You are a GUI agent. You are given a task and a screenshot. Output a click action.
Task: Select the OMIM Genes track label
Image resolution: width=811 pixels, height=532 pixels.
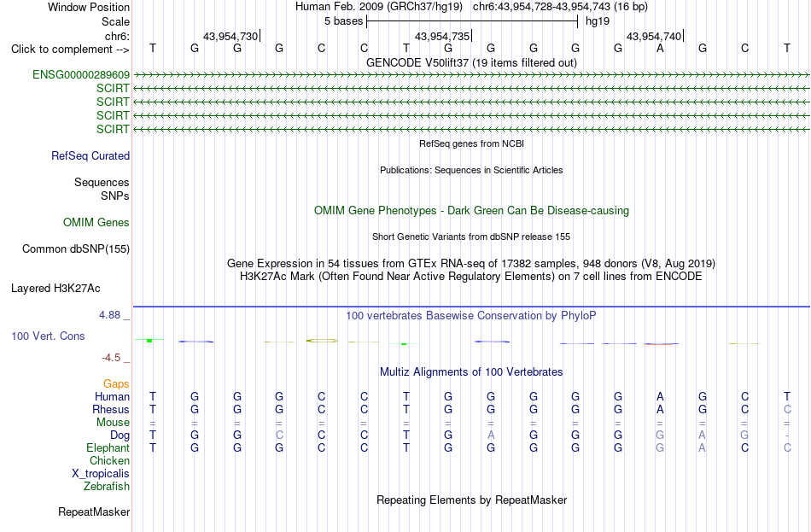pyautogui.click(x=96, y=223)
